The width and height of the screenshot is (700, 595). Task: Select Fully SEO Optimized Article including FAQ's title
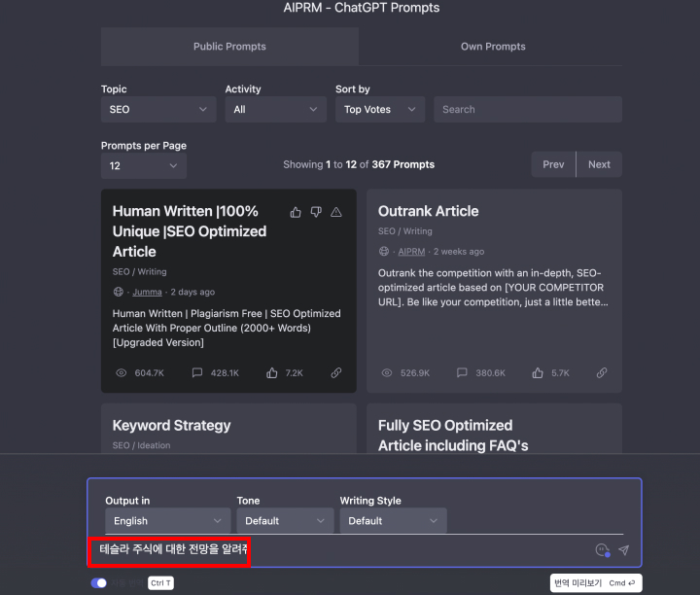coord(453,436)
